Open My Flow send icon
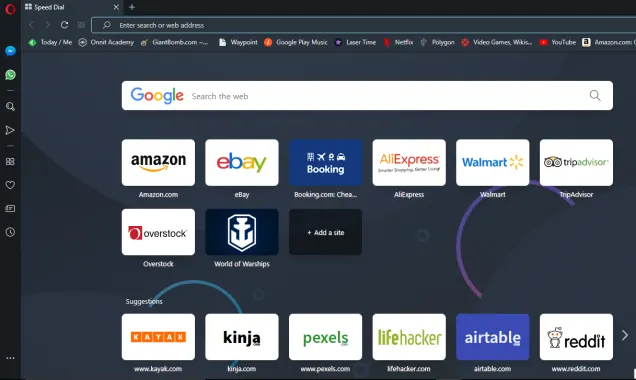Image resolution: width=636 pixels, height=380 pixels. tap(10, 130)
